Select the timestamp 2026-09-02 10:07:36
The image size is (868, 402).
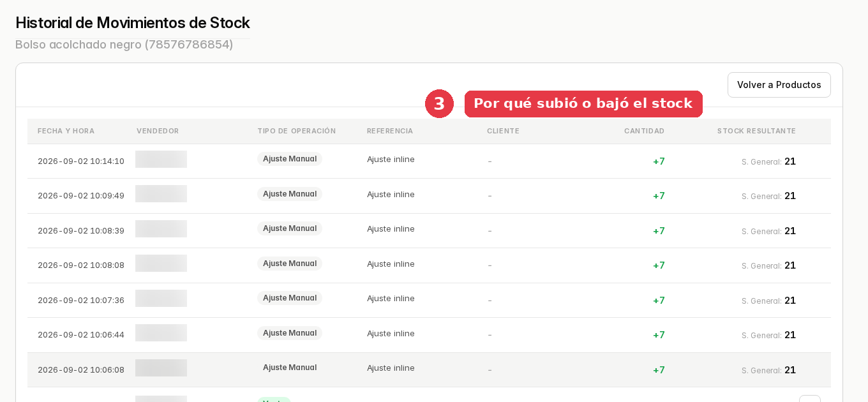[81, 301]
